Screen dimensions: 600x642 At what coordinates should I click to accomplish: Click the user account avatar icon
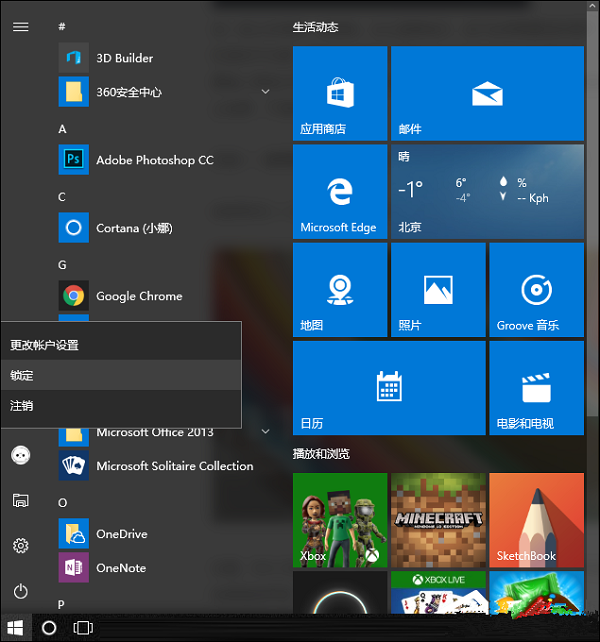coord(20,455)
